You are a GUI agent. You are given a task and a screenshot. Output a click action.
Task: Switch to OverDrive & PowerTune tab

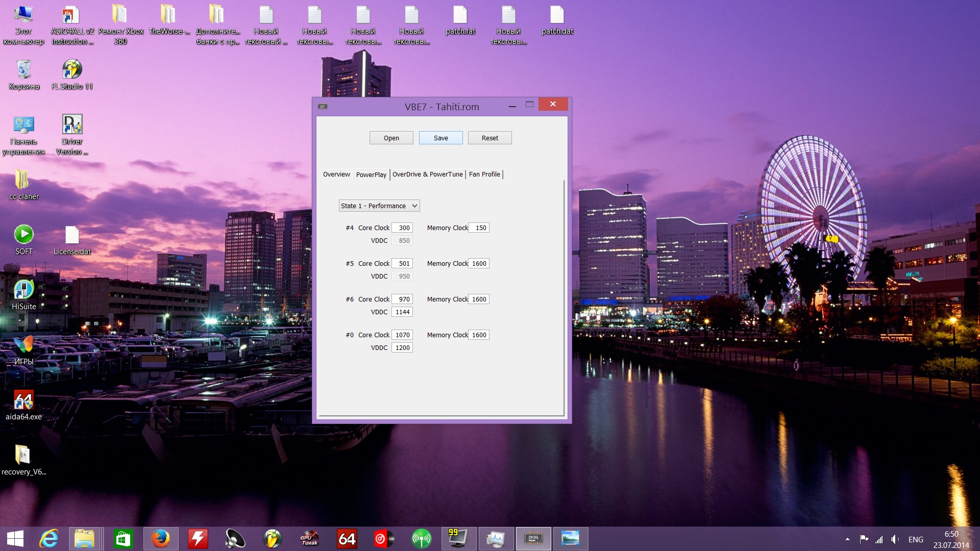pos(428,174)
